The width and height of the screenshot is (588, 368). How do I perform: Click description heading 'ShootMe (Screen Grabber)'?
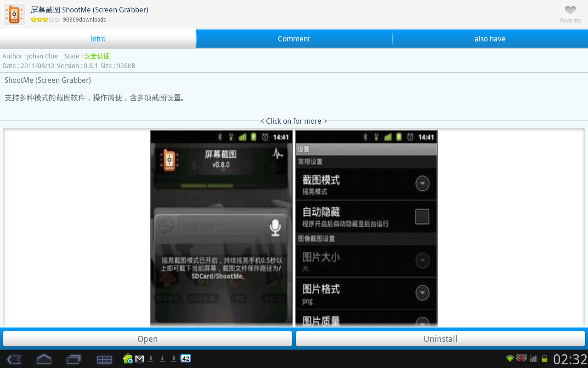[48, 80]
